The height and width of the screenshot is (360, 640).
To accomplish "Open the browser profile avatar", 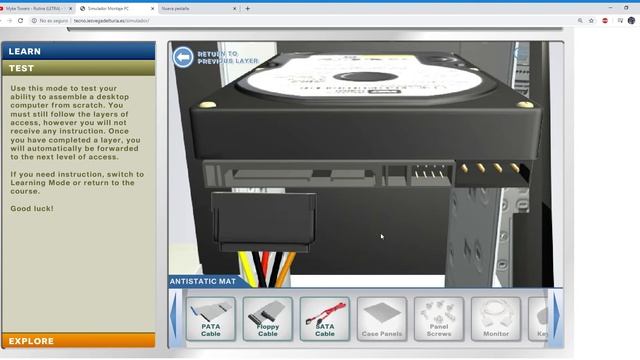I will point(631,20).
